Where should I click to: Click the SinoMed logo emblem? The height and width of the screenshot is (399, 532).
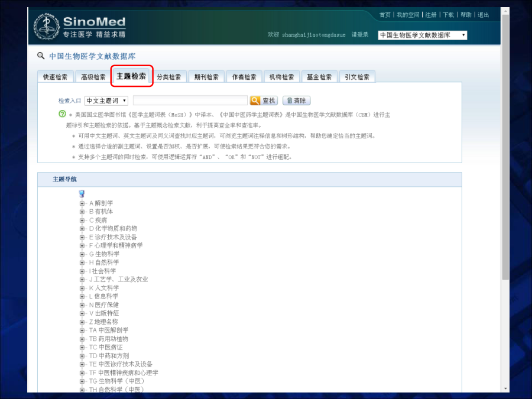[47, 27]
